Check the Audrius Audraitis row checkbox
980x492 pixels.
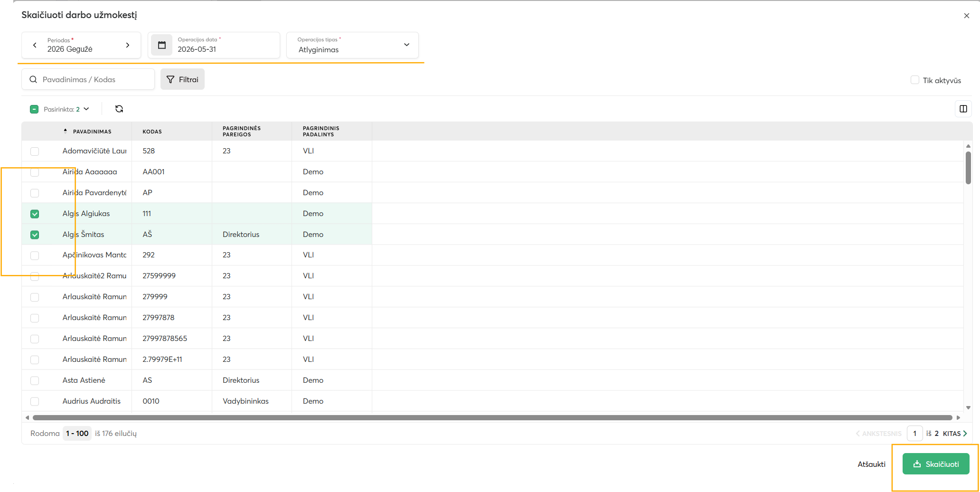tap(35, 401)
